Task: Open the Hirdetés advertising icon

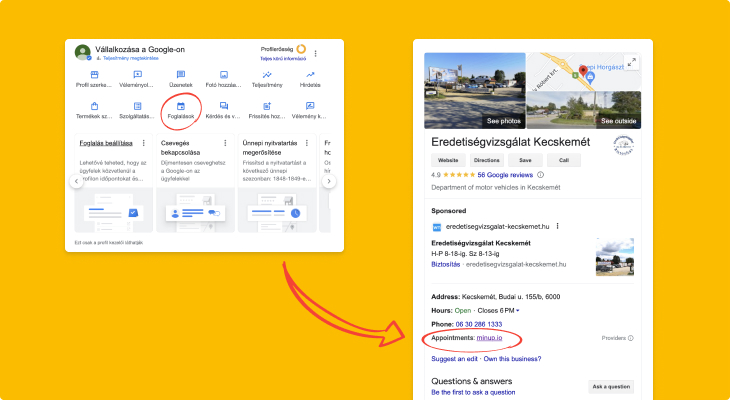Action: 310,75
